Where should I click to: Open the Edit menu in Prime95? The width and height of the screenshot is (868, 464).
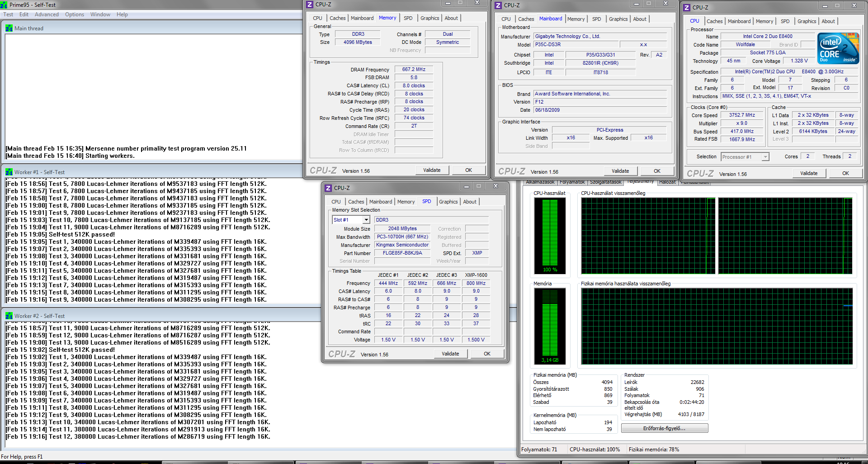pyautogui.click(x=24, y=14)
